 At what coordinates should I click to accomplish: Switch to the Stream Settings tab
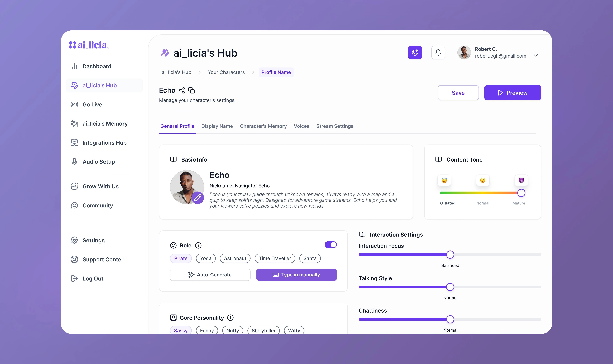point(334,126)
